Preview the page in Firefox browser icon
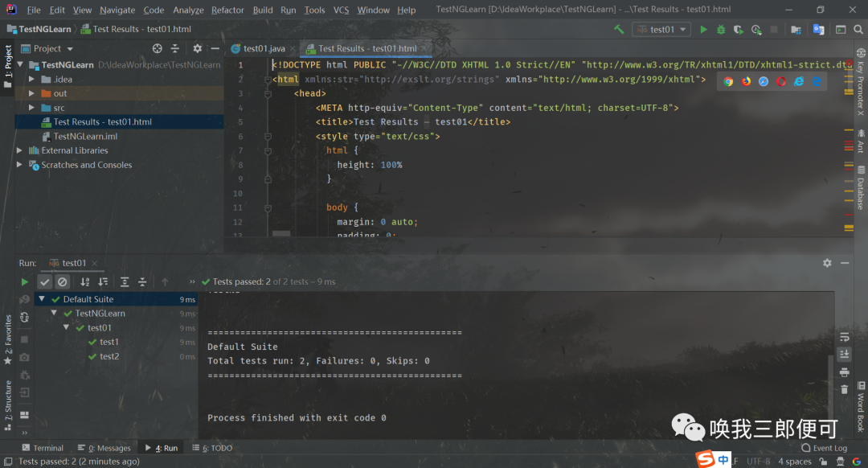The width and height of the screenshot is (868, 468). 746,81
